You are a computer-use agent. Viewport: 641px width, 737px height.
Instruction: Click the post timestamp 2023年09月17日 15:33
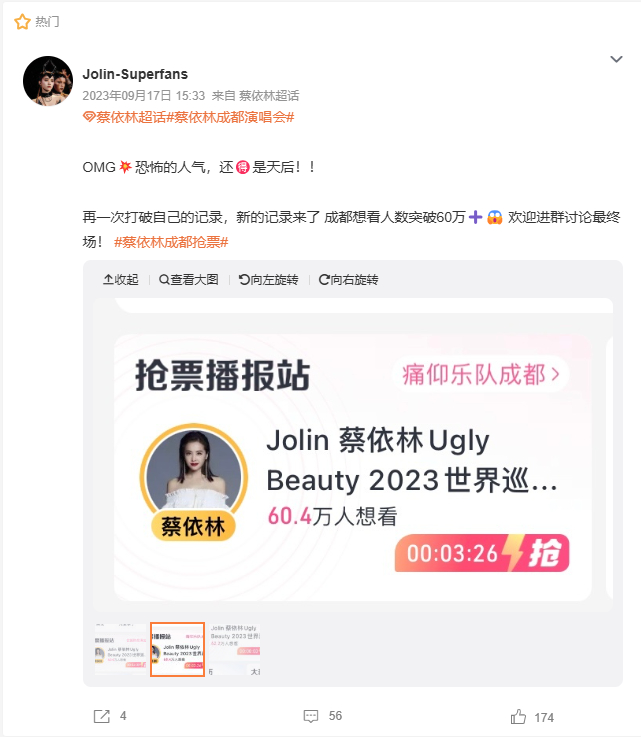point(144,96)
